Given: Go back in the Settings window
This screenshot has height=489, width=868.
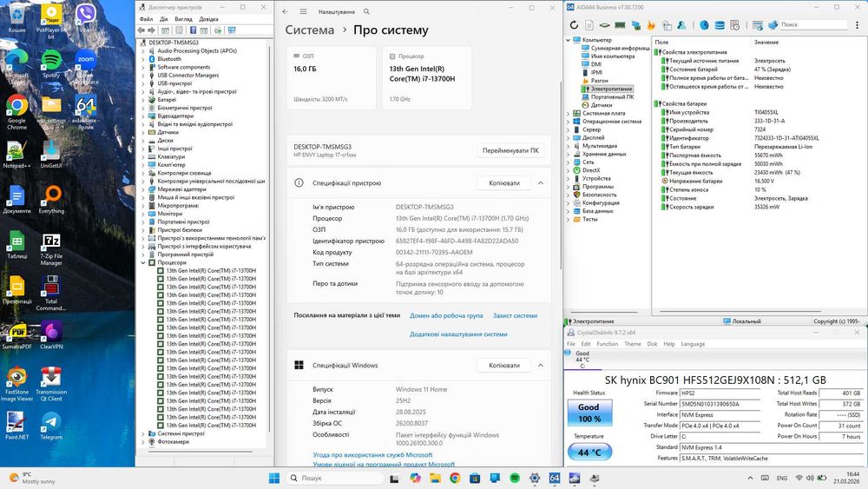Looking at the screenshot, I should click(x=285, y=11).
